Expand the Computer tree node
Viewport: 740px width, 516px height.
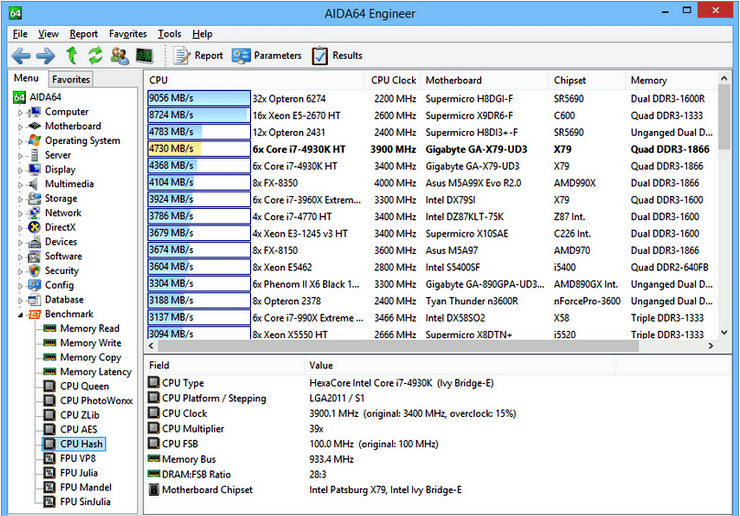[20, 113]
